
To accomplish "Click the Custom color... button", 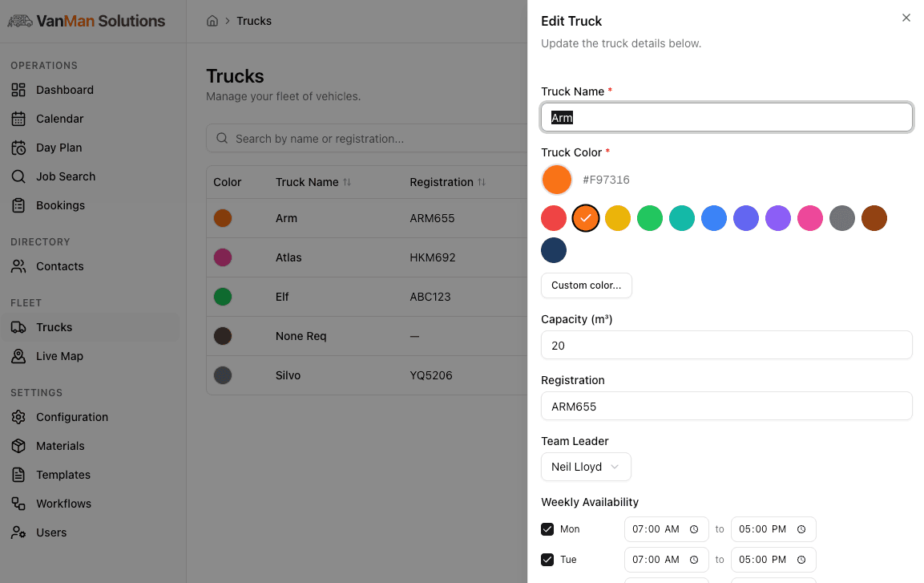I will [586, 285].
